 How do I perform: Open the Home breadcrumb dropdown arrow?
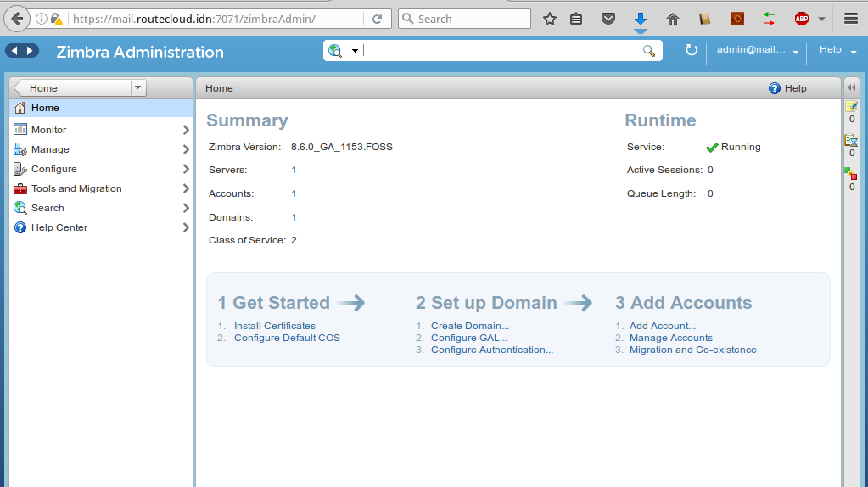pos(137,87)
